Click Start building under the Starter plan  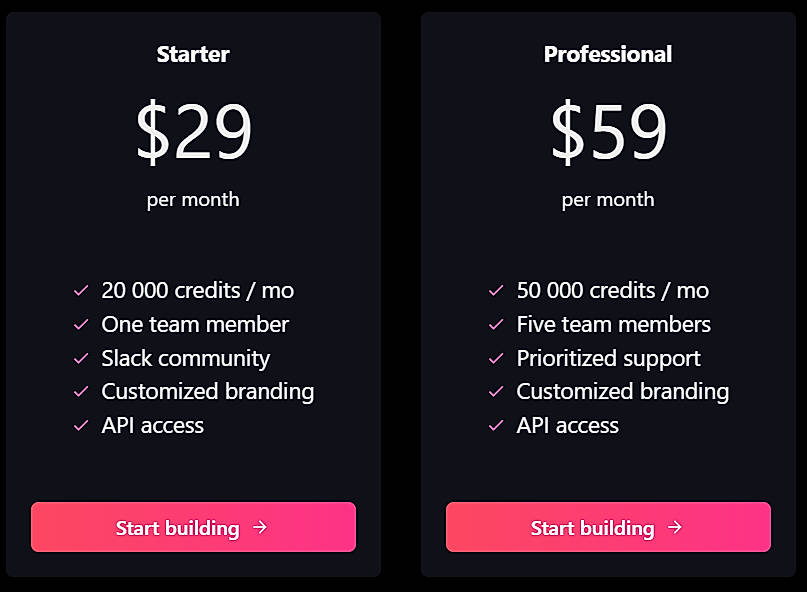point(192,527)
